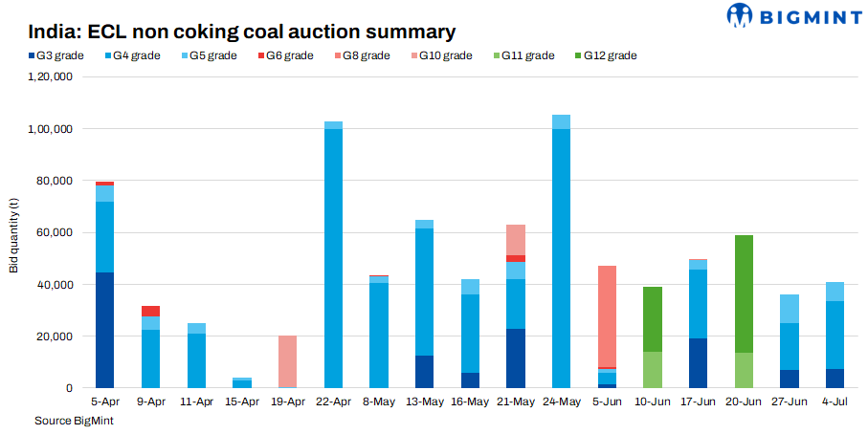
Task: Click the Bid quantity axis title
Action: tap(13, 232)
